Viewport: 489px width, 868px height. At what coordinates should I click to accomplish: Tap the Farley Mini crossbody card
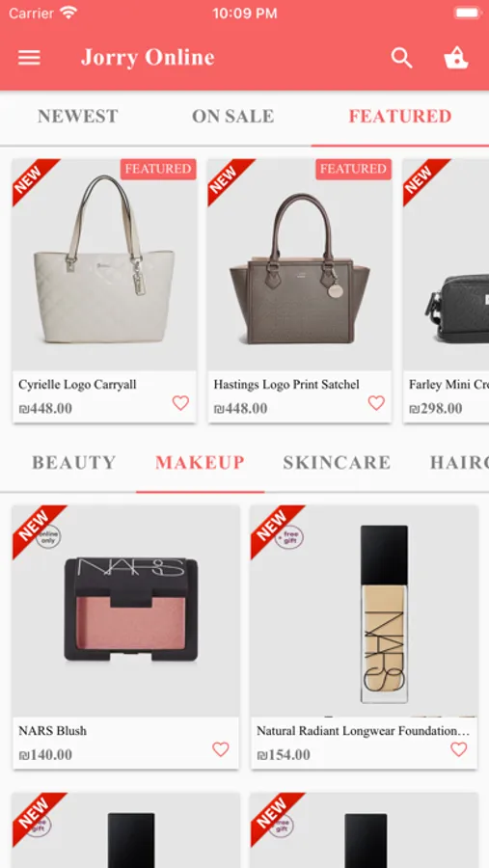tap(446, 291)
